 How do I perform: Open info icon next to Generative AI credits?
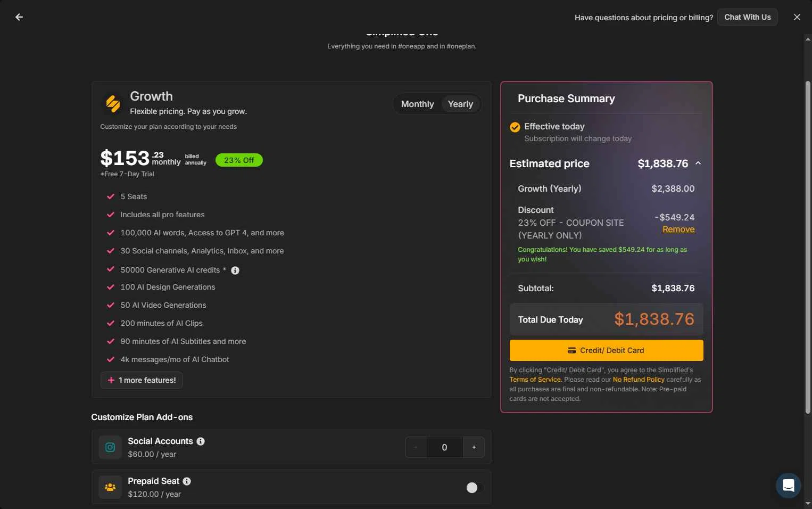point(235,270)
